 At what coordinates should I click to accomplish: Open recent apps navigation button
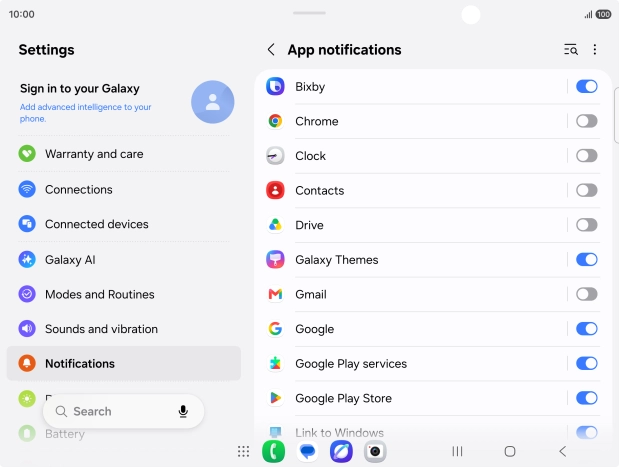(457, 451)
